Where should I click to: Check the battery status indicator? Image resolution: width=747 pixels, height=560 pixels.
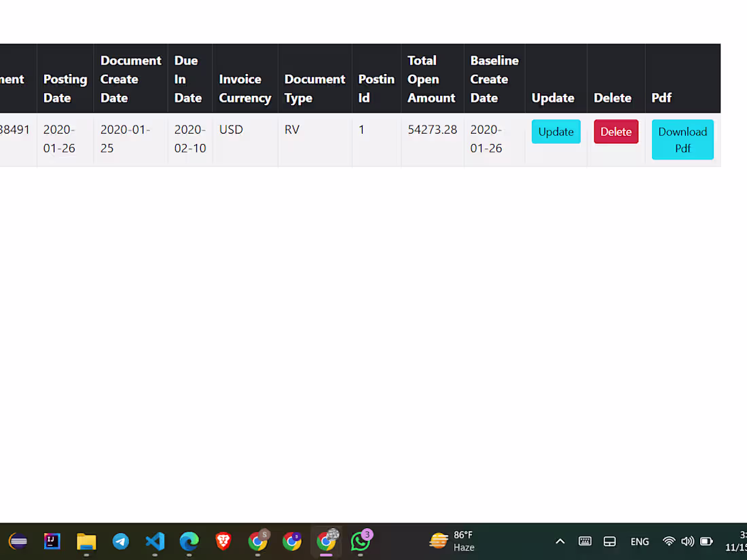pos(706,542)
